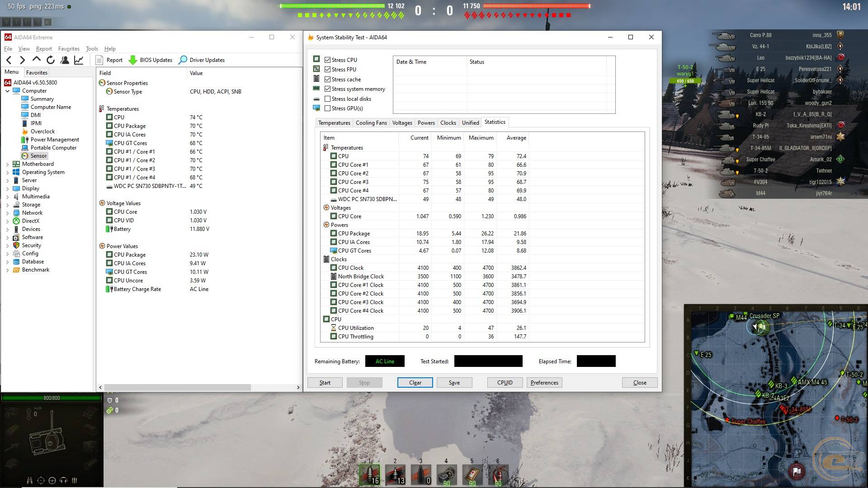Switch to the Temperatures tab
This screenshot has height=488, width=868.
(334, 123)
